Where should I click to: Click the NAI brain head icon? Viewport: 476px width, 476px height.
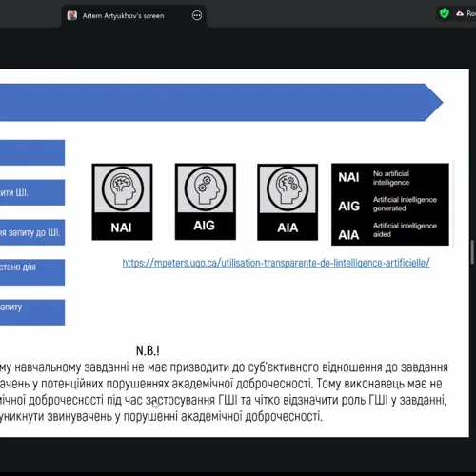tap(123, 188)
